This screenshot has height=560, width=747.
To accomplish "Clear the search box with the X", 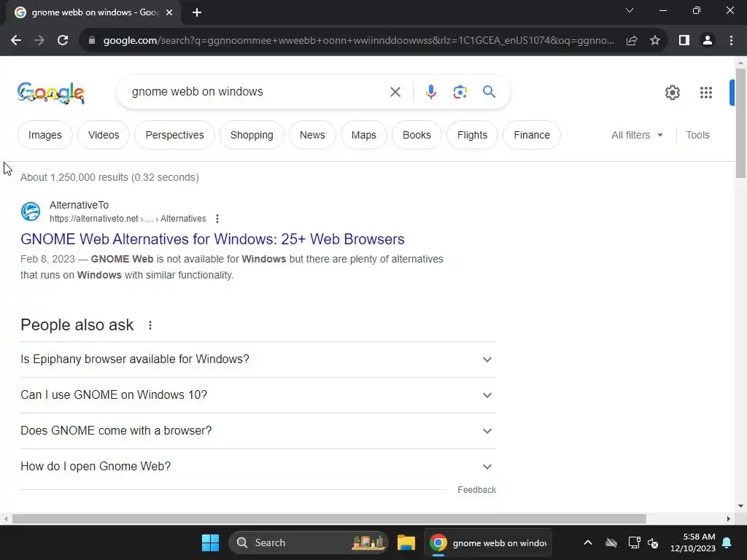I will [395, 92].
